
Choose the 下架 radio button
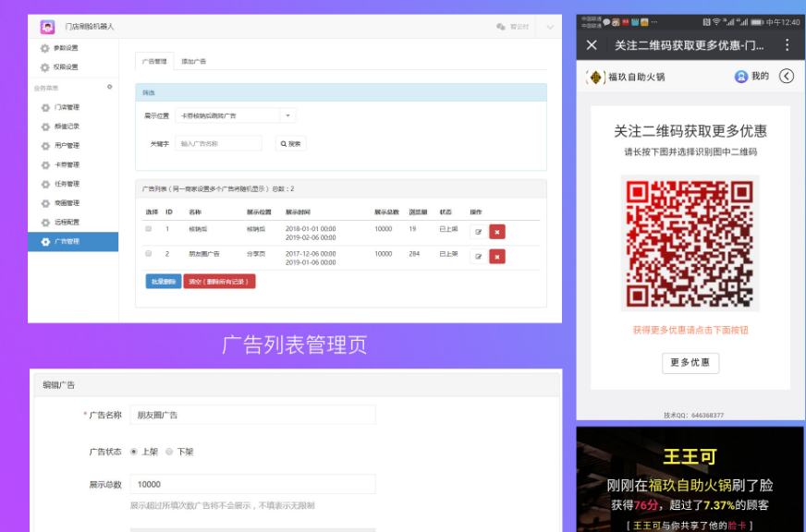pos(169,452)
